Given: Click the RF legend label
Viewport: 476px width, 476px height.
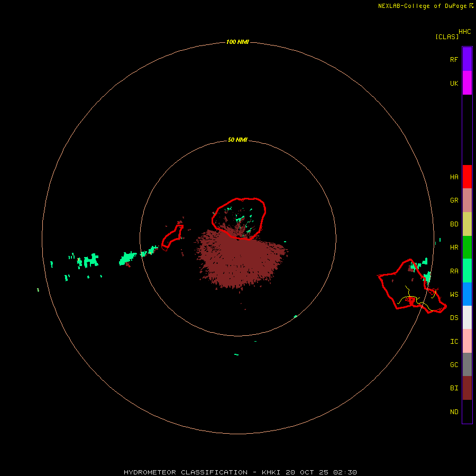Looking at the screenshot, I should (x=454, y=59).
